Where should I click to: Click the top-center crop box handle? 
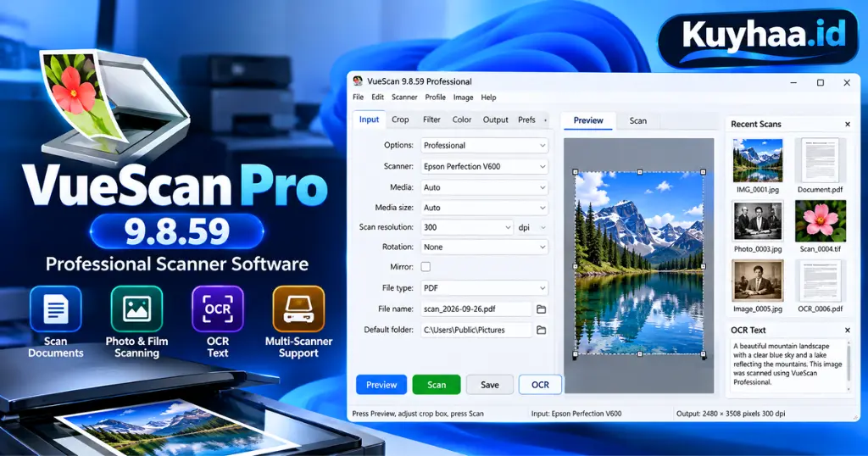click(x=639, y=172)
